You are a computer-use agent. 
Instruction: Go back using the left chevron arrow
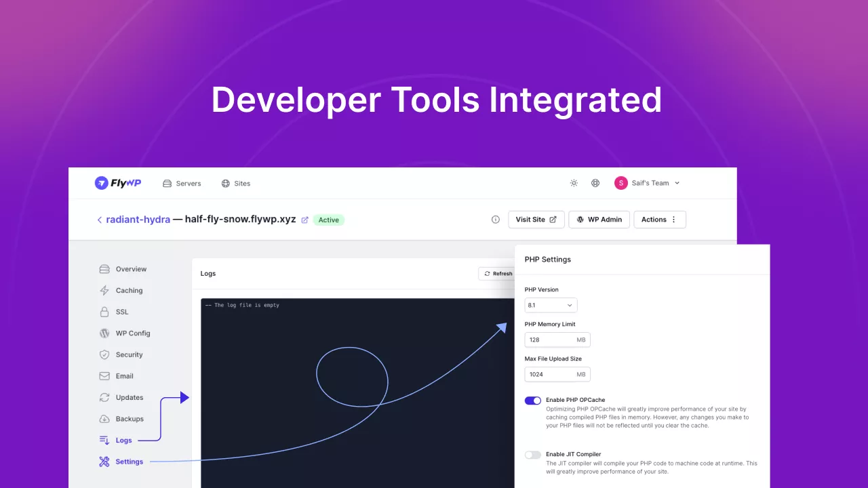(x=100, y=220)
